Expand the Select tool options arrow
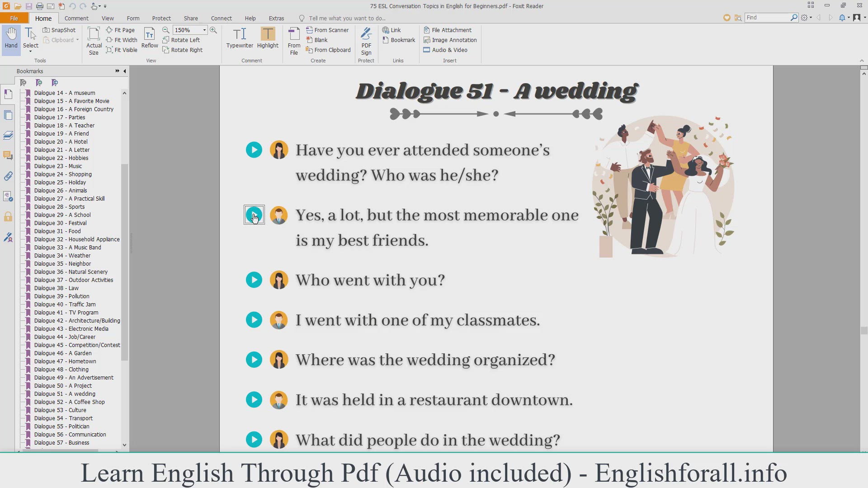 31,52
